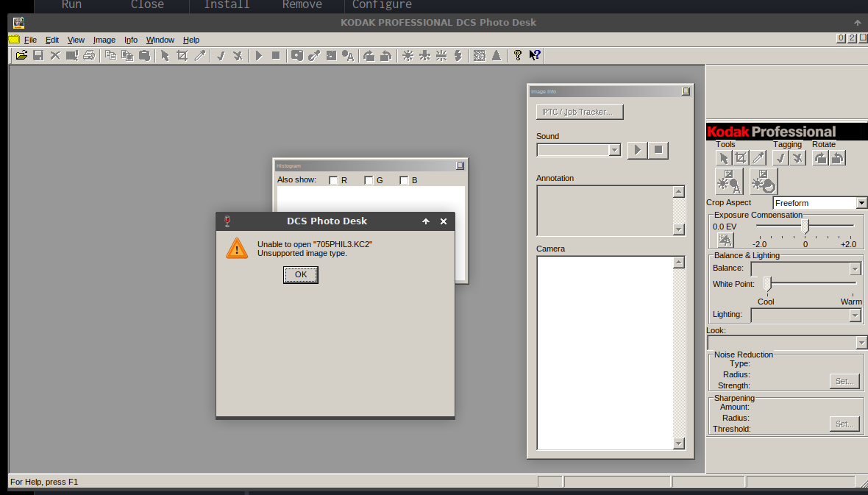Image resolution: width=868 pixels, height=495 pixels.
Task: Open the File menu
Action: [30, 40]
